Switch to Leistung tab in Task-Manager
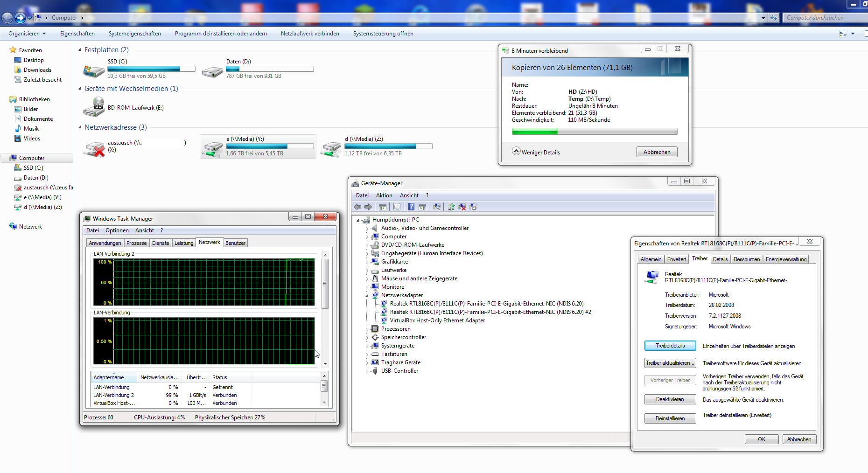This screenshot has width=868, height=473. (x=184, y=243)
